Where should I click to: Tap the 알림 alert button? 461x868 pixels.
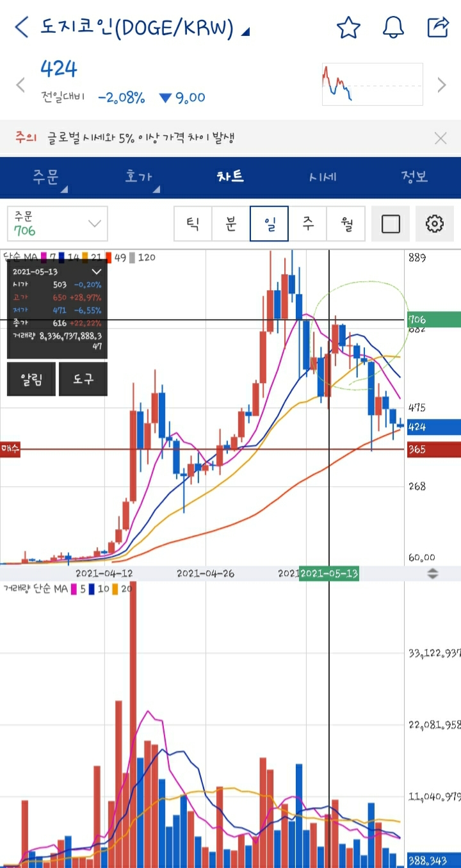[31, 379]
